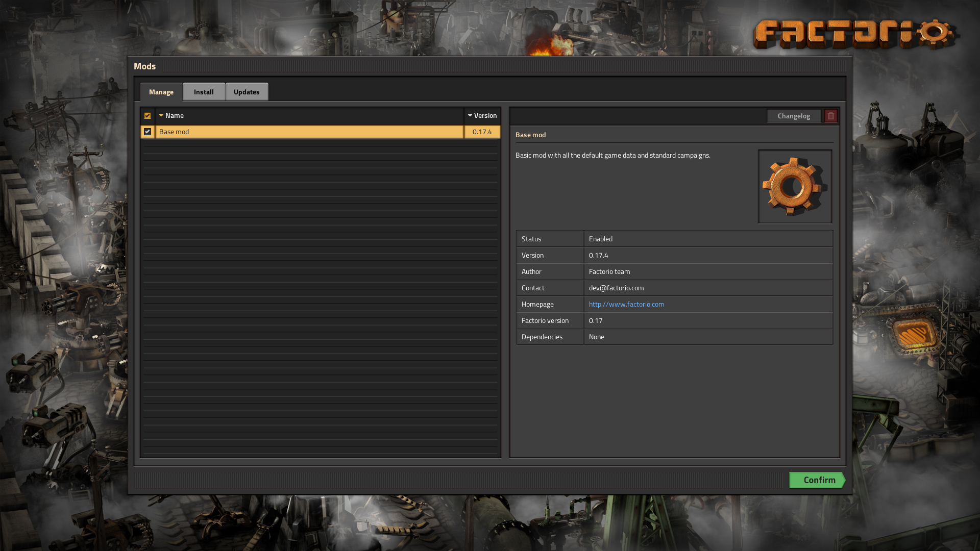The height and width of the screenshot is (551, 980).
Task: Click the Base mod title in details panel
Action: (x=530, y=135)
